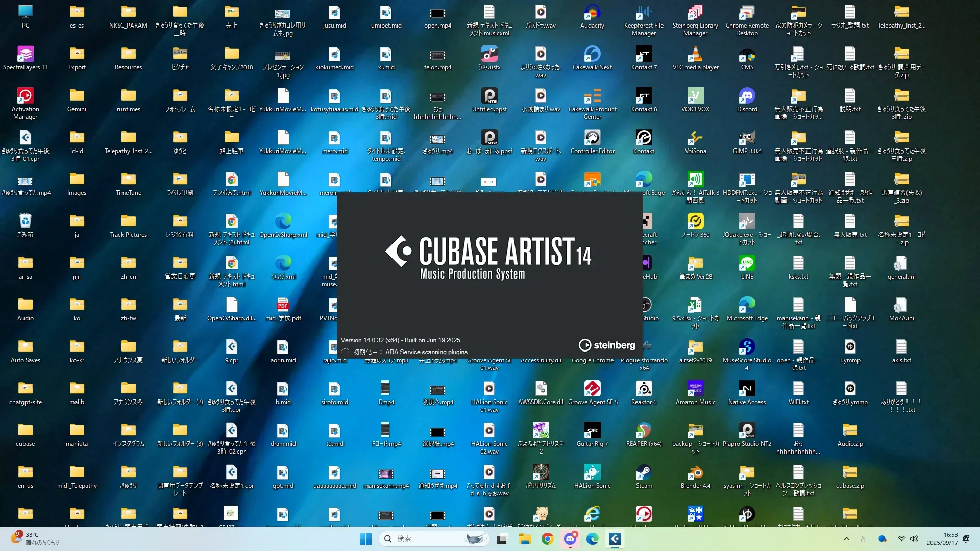Select the Blender 4.4 shortcut
Image resolution: width=980 pixels, height=551 pixels.
(695, 473)
